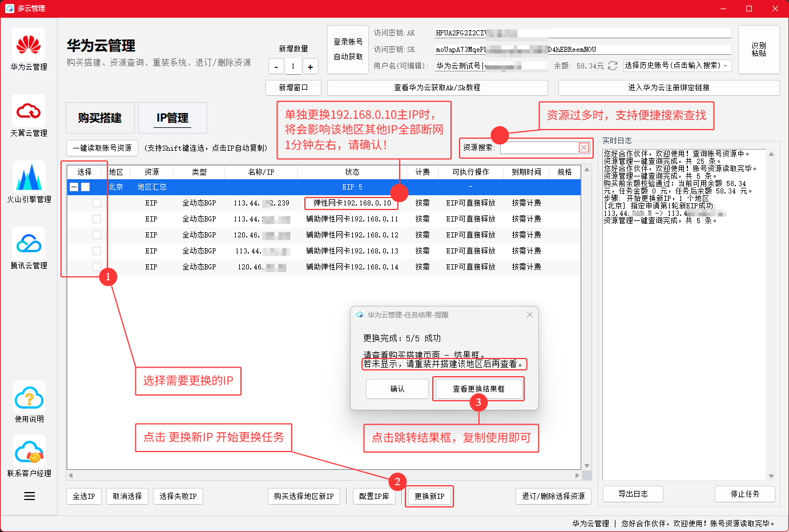Open the 火山引擎管理 sidebar icon

point(29,177)
